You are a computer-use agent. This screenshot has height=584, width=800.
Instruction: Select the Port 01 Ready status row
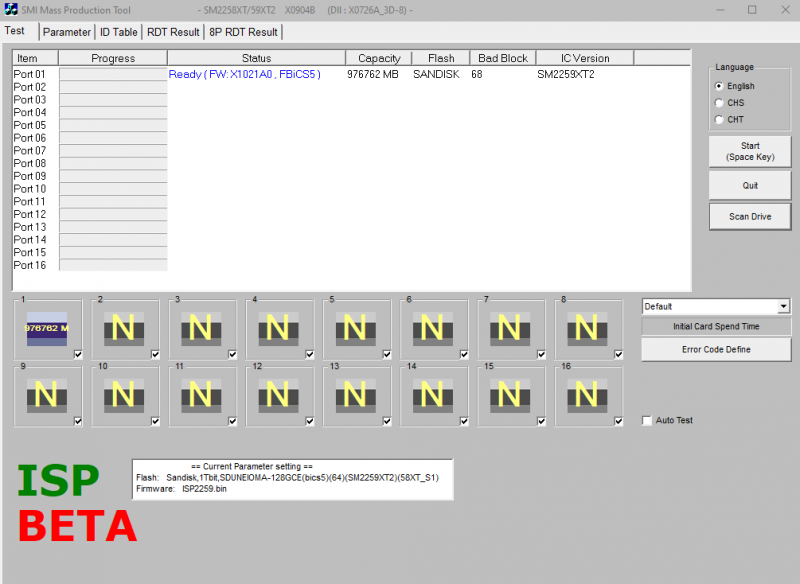click(245, 74)
